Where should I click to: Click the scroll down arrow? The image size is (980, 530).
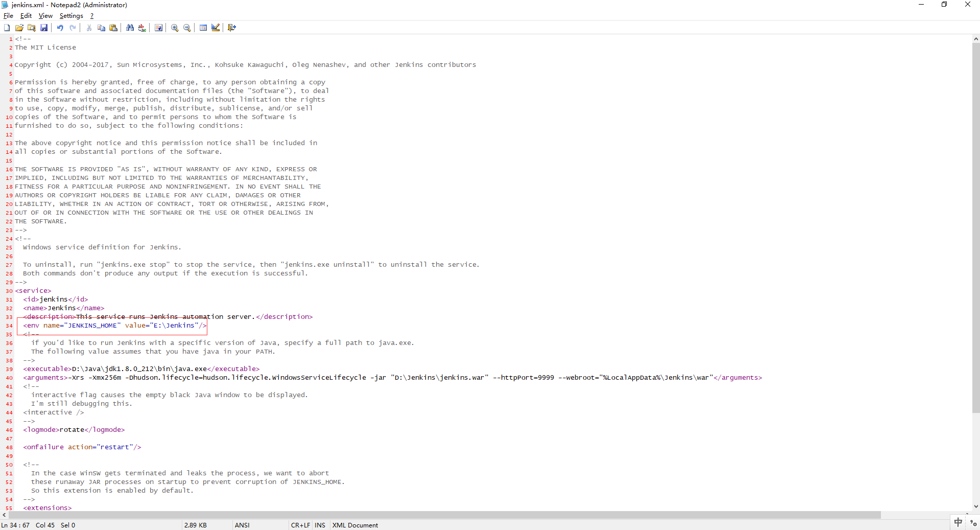975,506
